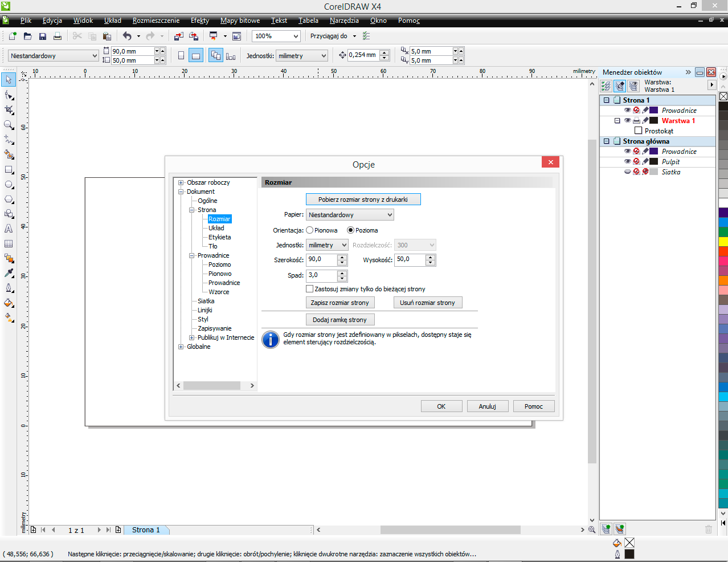Click the Dodaj ramkę strony button
The image size is (728, 562).
point(340,320)
